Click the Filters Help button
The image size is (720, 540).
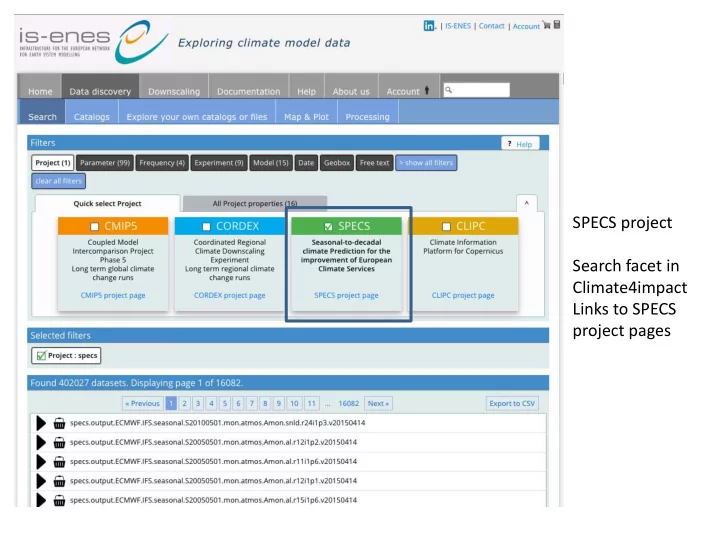point(520,144)
